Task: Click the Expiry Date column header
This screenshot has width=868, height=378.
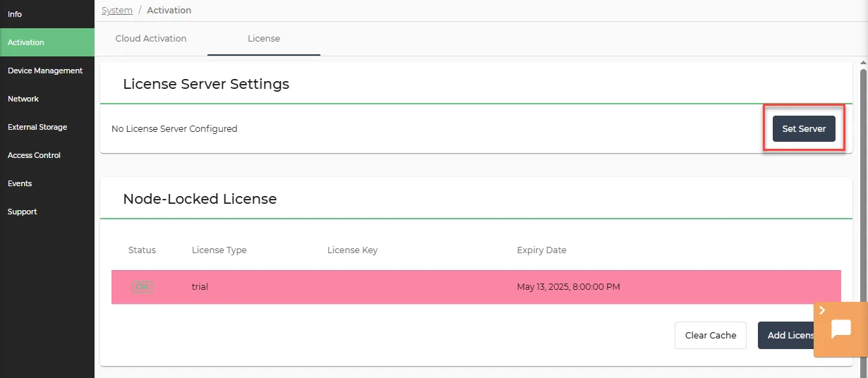Action: point(541,250)
